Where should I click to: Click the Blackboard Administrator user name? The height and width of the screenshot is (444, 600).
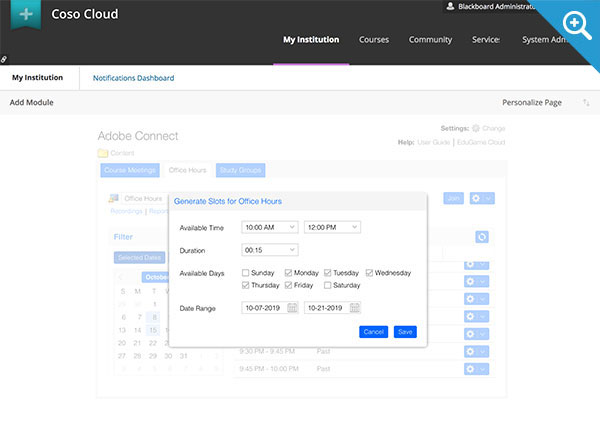pos(496,7)
